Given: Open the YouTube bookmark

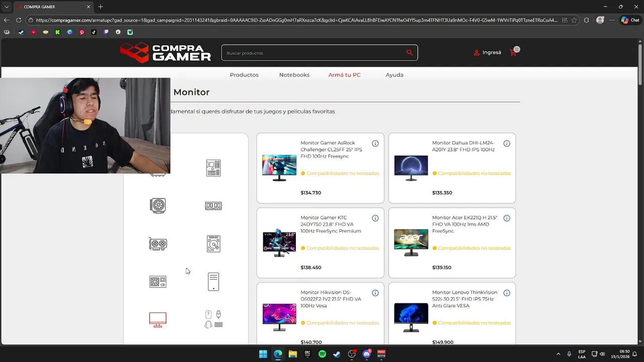Looking at the screenshot, I should [33, 32].
